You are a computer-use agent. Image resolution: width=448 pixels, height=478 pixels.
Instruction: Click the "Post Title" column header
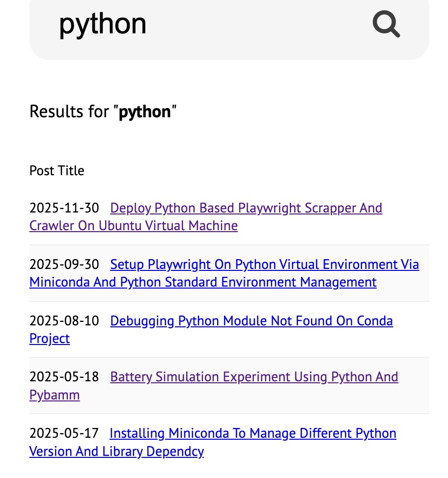tap(57, 171)
